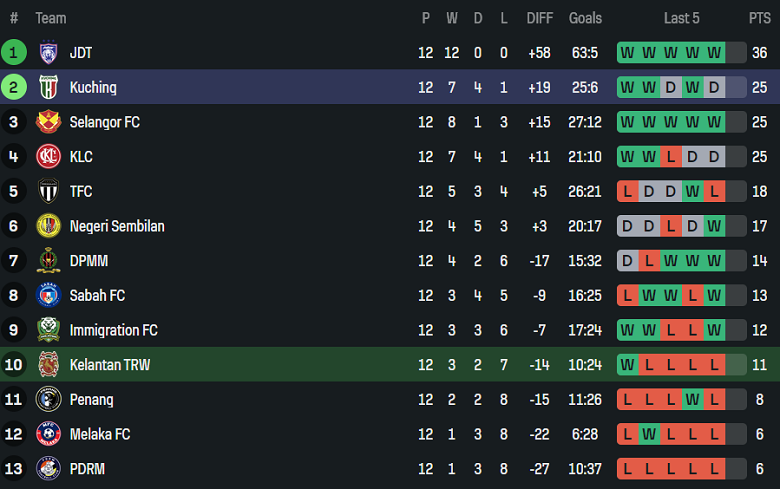Click the Sabah FC club logo
The width and height of the screenshot is (780, 489).
click(x=48, y=296)
